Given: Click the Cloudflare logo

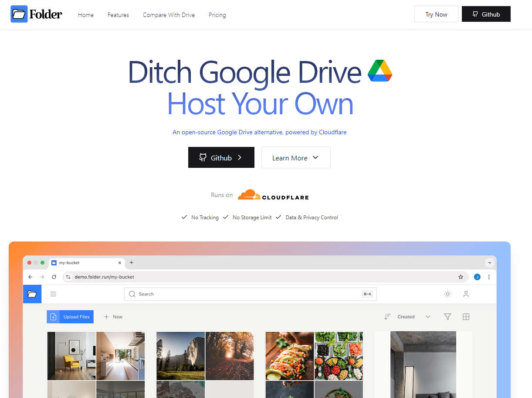Looking at the screenshot, I should [x=273, y=195].
